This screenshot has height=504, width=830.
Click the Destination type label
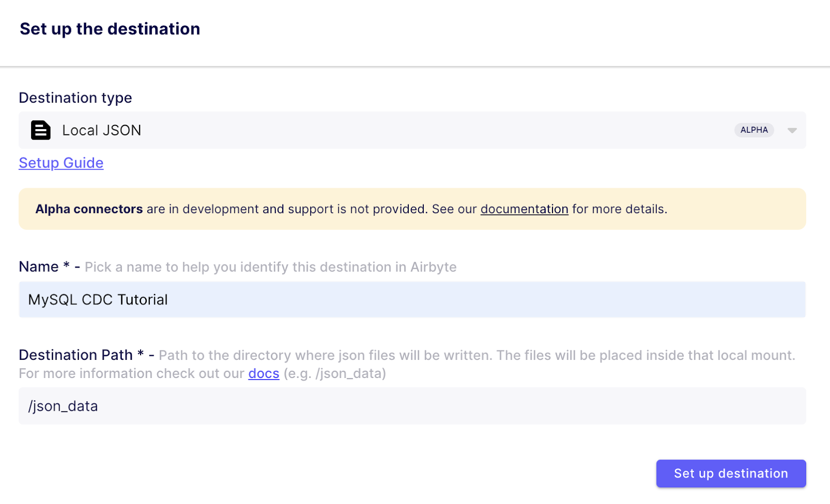click(75, 98)
